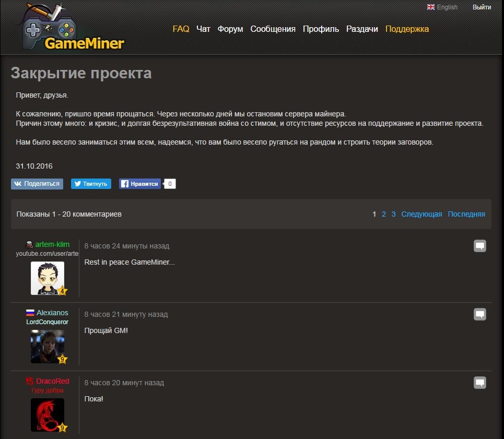Image resolution: width=504 pixels, height=439 pixels.
Task: Open Alexianos's user profile link
Action: [52, 313]
